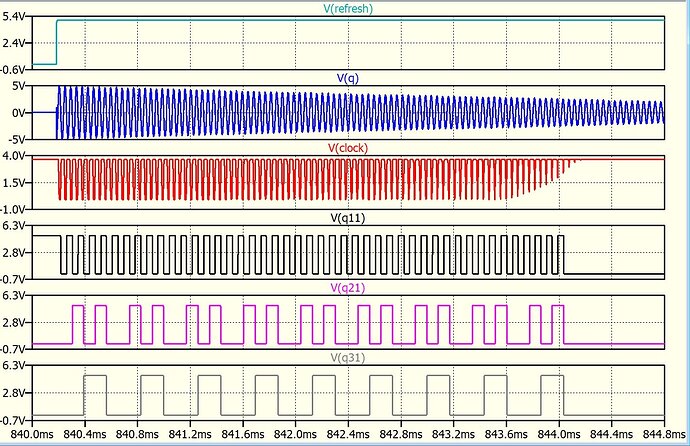Screen dimensions: 690x446
Task: Click the 0V label in V(q) pane
Action: pyautogui.click(x=20, y=113)
